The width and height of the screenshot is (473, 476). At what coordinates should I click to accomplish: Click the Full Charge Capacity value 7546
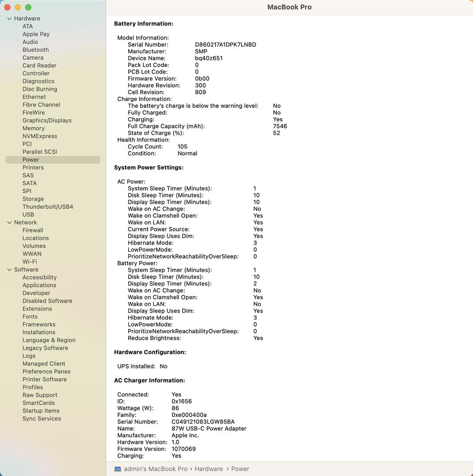280,126
